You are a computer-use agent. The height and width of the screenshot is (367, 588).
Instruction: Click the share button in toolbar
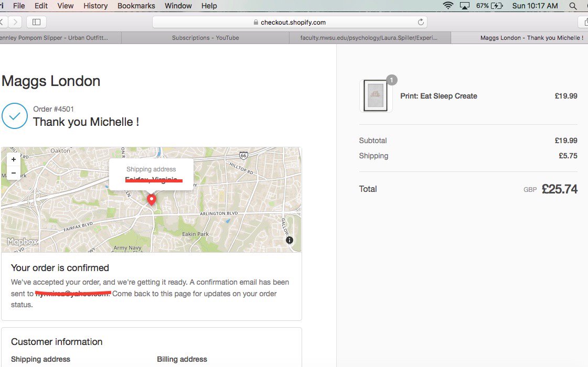tap(584, 22)
